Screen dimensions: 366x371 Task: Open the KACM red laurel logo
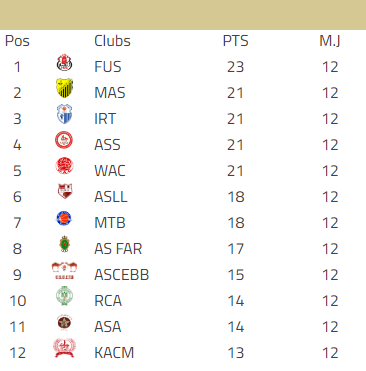point(64,348)
